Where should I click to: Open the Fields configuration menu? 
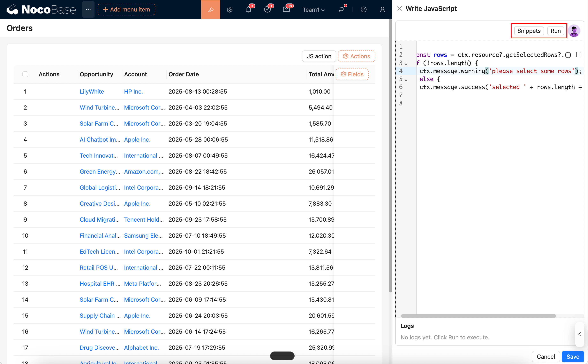tap(352, 74)
